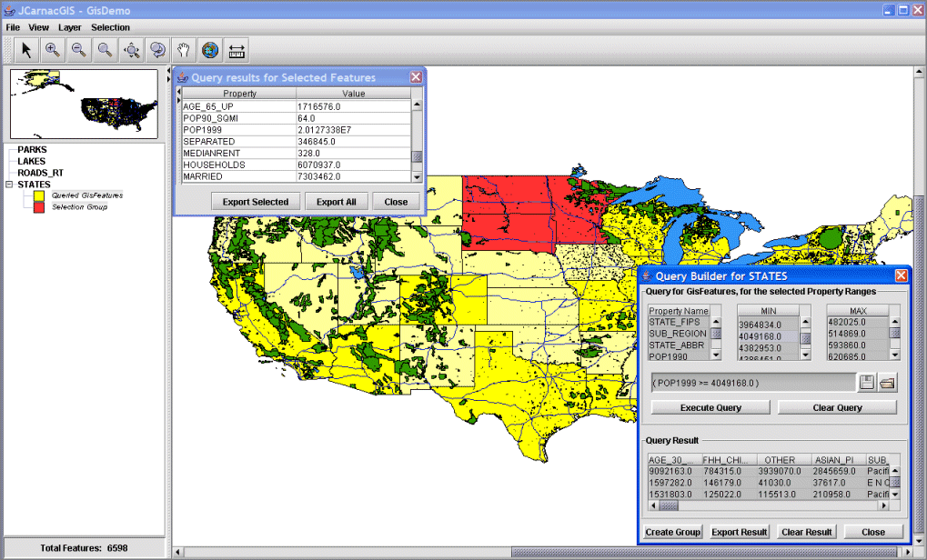Collapse the STATES layer tree node
The height and width of the screenshot is (560, 927).
pyautogui.click(x=9, y=185)
